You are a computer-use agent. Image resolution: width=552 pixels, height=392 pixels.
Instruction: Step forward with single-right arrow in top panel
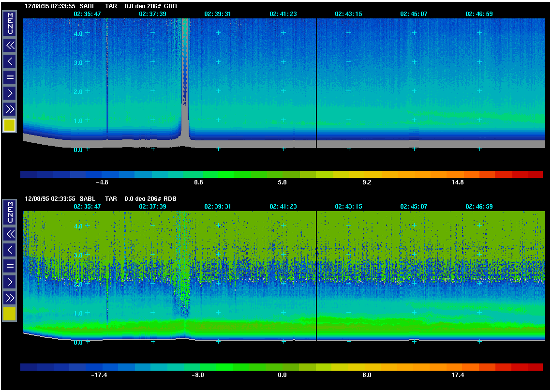(x=10, y=92)
